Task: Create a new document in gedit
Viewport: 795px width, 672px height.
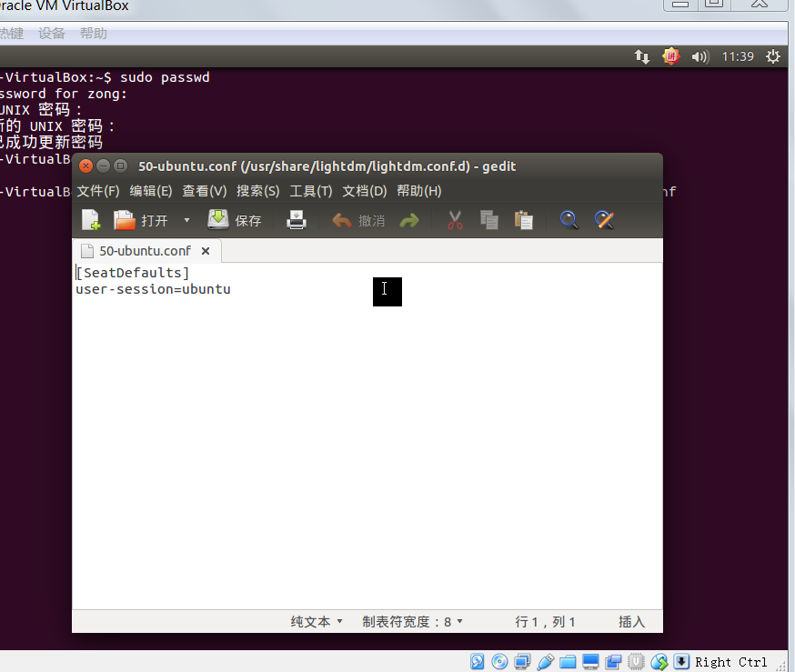Action: (x=91, y=220)
